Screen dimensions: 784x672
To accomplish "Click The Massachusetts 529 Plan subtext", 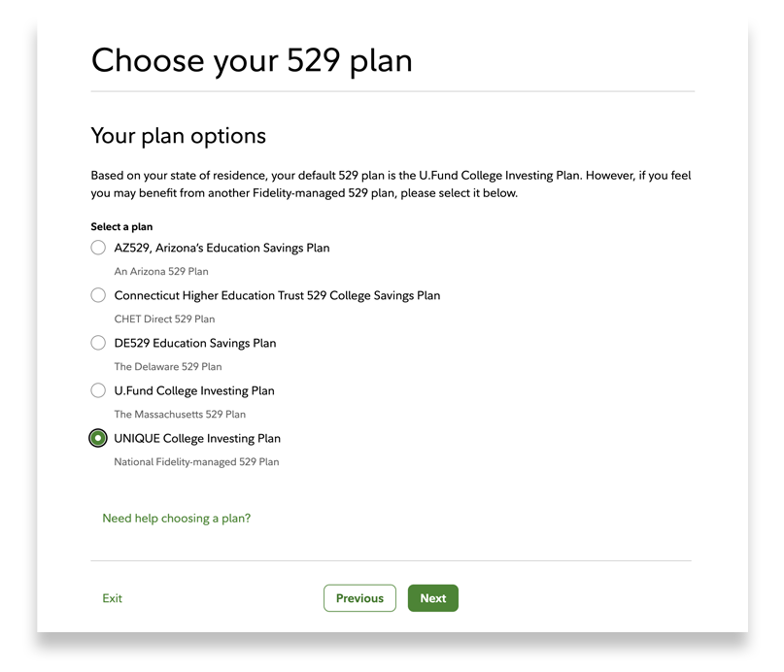I will 180,414.
